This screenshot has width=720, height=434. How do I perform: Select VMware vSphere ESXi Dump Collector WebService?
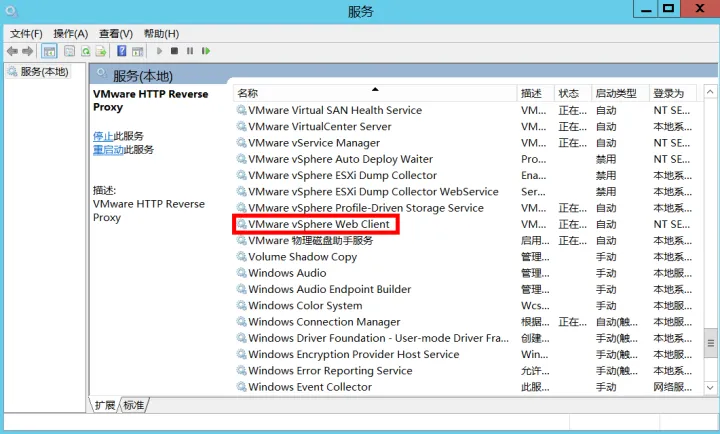pyautogui.click(x=465, y=192)
